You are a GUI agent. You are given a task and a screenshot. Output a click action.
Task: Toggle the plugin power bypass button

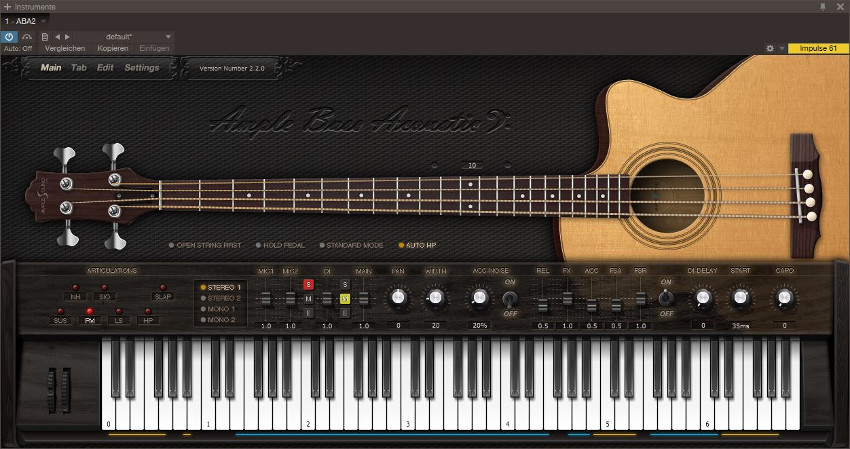[9, 37]
